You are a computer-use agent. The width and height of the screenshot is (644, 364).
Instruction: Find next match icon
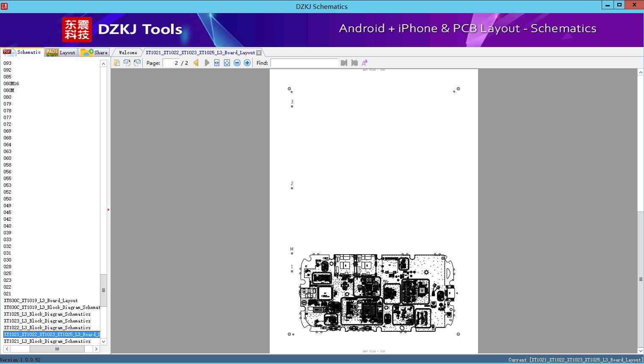[354, 63]
